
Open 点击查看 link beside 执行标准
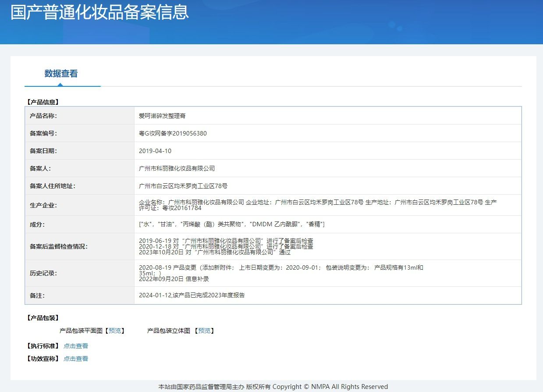pyautogui.click(x=76, y=346)
